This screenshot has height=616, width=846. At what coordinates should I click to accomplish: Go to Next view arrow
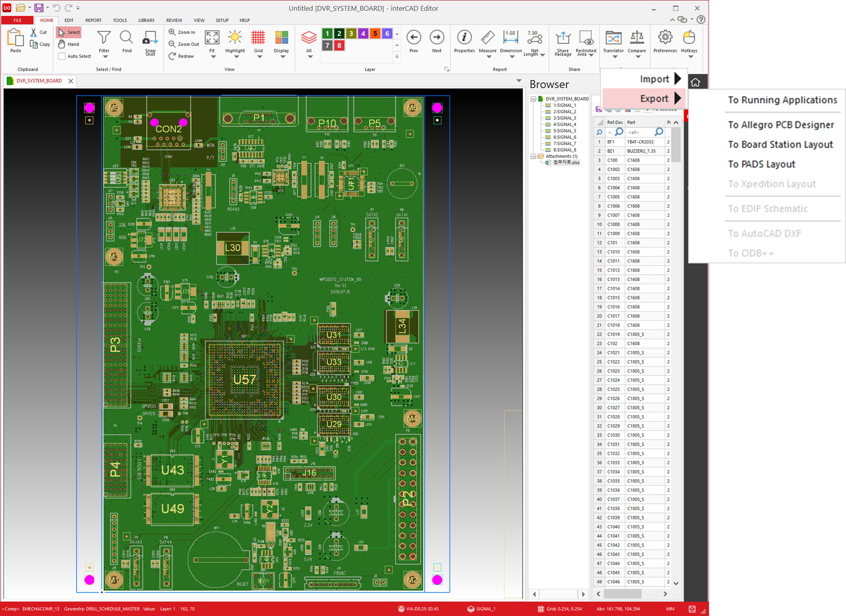437,42
